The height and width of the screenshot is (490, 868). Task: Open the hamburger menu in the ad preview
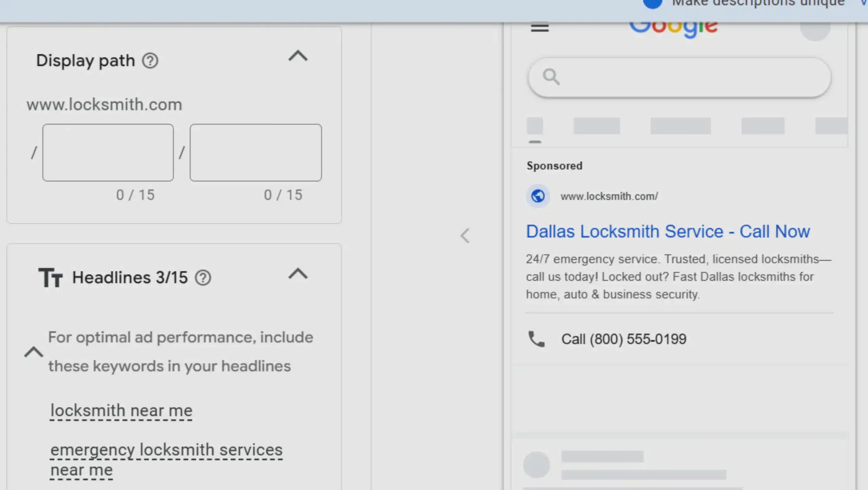[540, 27]
